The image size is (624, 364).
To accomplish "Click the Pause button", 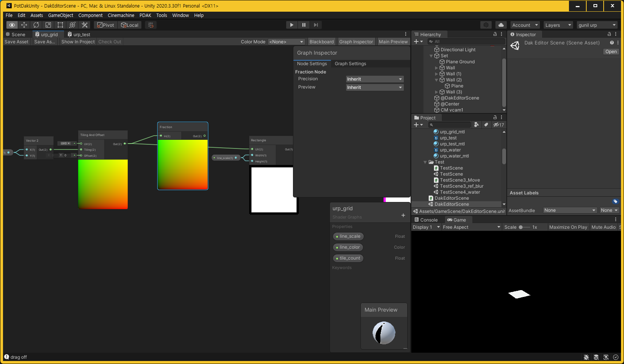I will [x=304, y=25].
